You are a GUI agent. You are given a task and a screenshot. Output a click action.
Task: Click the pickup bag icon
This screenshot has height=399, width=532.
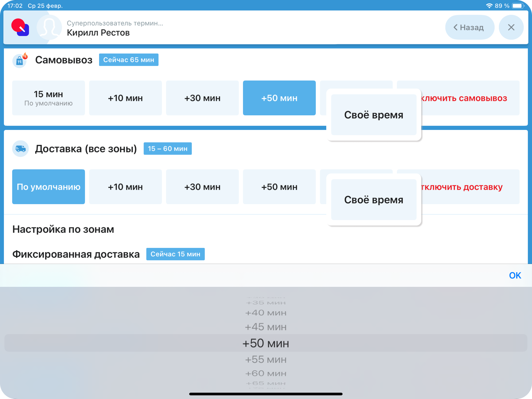[x=20, y=60]
